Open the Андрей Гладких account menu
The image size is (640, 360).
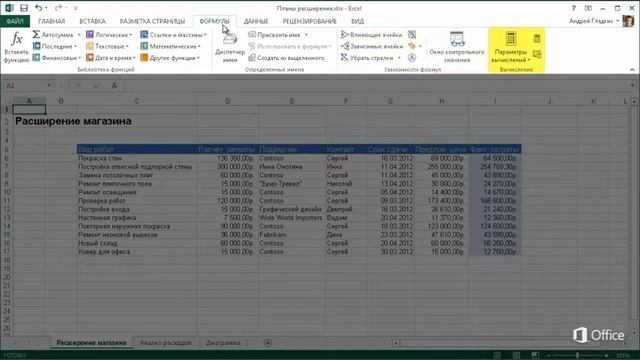pos(594,21)
